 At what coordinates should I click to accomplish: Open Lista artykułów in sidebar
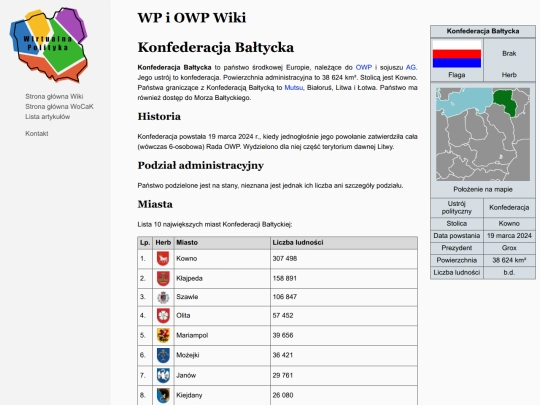pyautogui.click(x=48, y=117)
